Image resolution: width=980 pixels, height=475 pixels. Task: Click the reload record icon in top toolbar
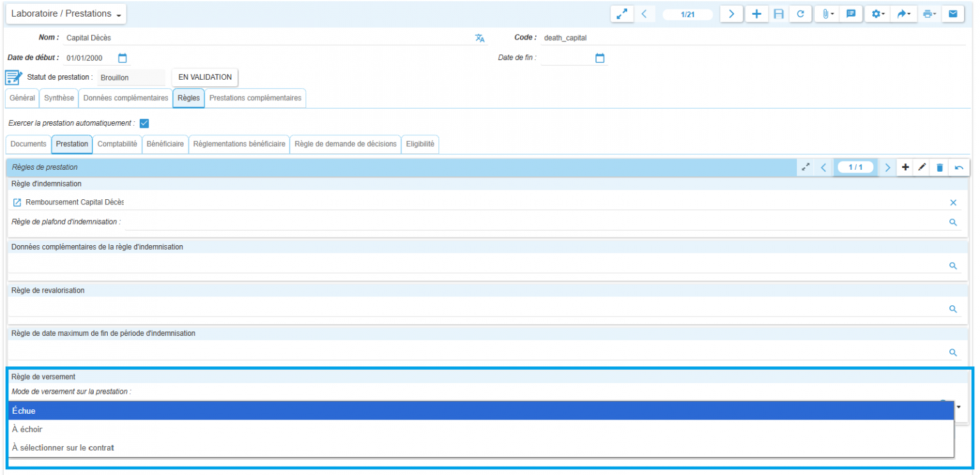click(x=800, y=14)
